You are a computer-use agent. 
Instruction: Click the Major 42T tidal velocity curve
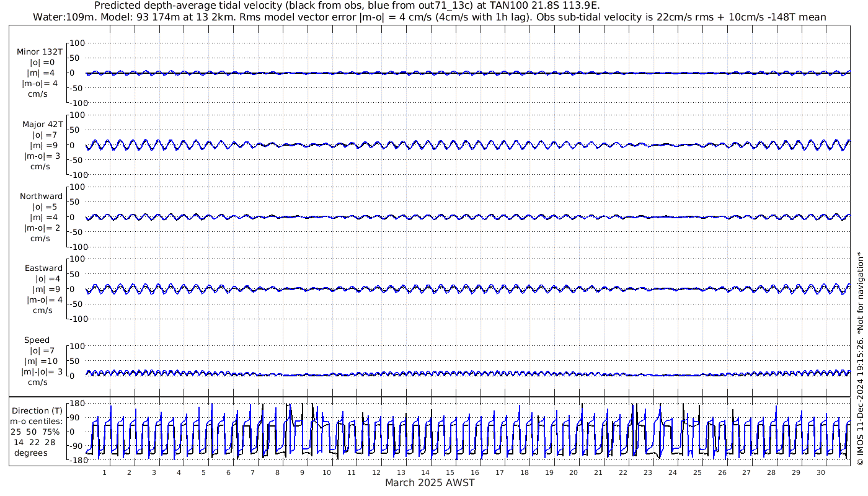pyautogui.click(x=468, y=145)
